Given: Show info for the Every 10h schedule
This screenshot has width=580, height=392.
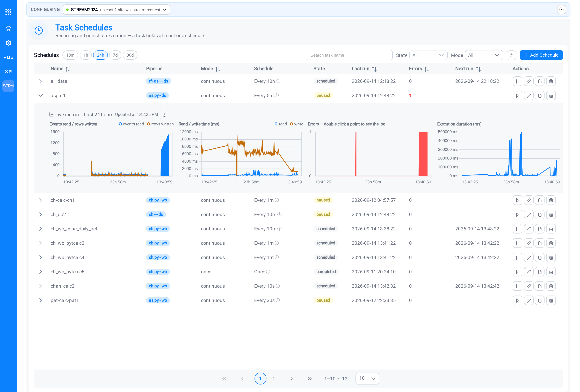Looking at the screenshot, I should pyautogui.click(x=278, y=81).
